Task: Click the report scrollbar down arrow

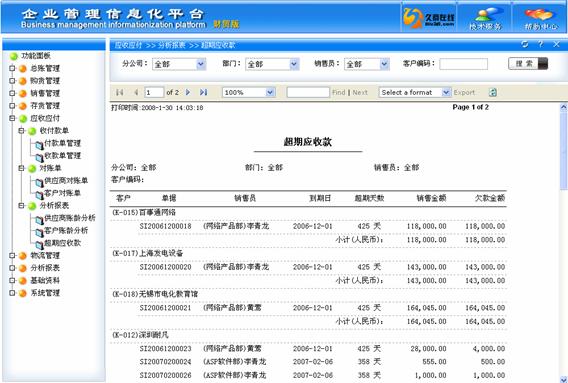Action: pyautogui.click(x=563, y=379)
